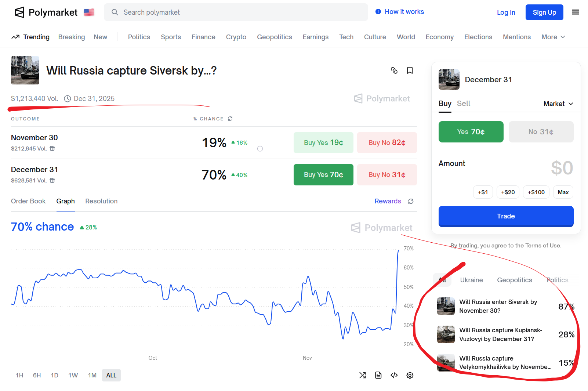The height and width of the screenshot is (391, 588).
Task: Select the circle radio next to November 30
Action: point(260,149)
